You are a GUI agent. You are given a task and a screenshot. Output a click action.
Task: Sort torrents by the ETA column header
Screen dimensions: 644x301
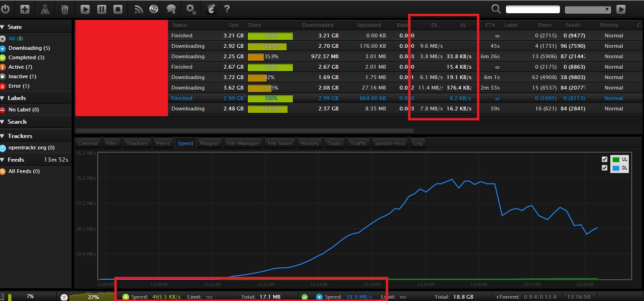pos(490,25)
